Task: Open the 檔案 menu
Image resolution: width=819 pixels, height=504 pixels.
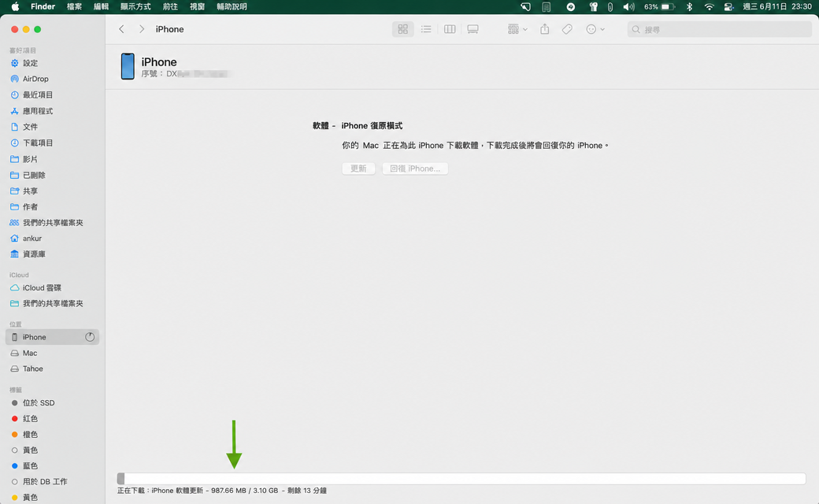Action: (x=74, y=7)
